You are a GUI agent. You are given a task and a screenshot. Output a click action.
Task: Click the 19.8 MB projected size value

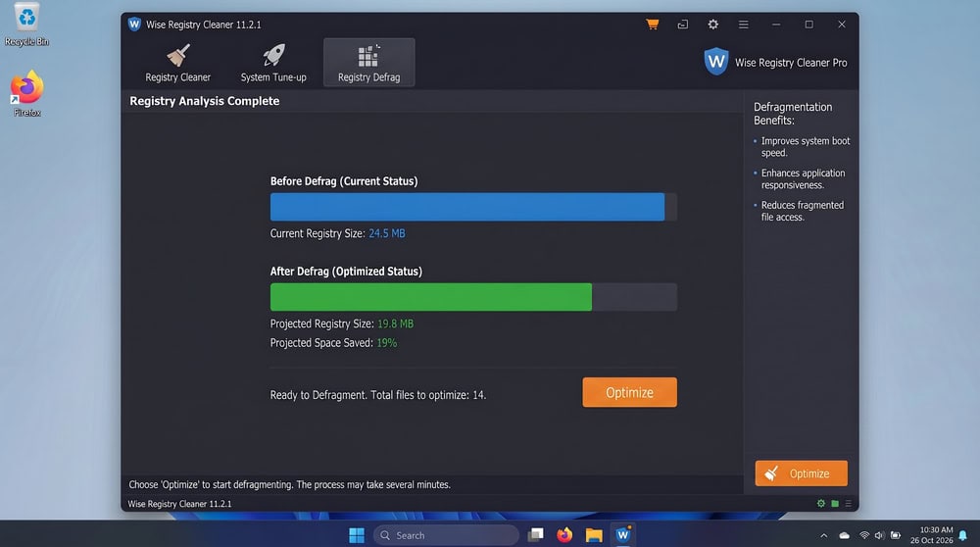396,323
